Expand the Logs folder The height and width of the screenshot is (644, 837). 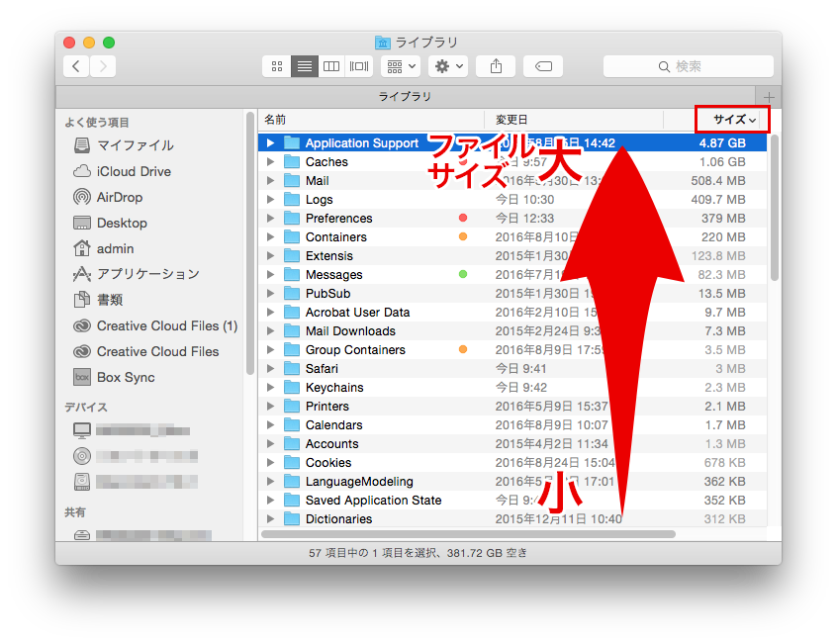271,200
